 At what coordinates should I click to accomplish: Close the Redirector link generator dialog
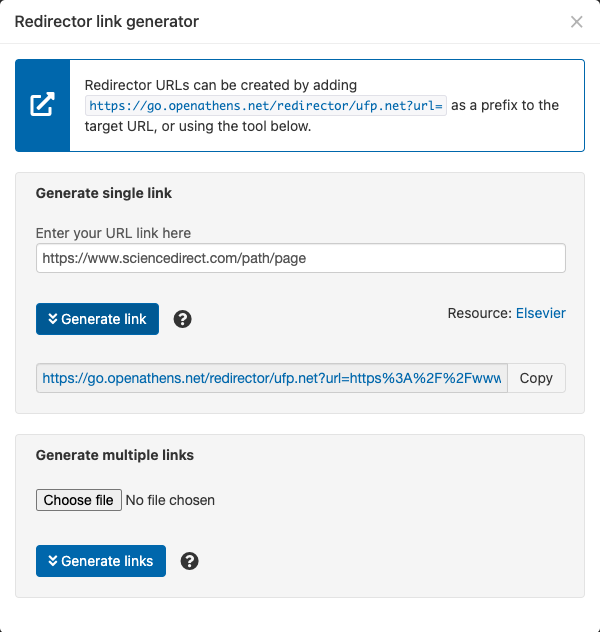click(x=576, y=22)
